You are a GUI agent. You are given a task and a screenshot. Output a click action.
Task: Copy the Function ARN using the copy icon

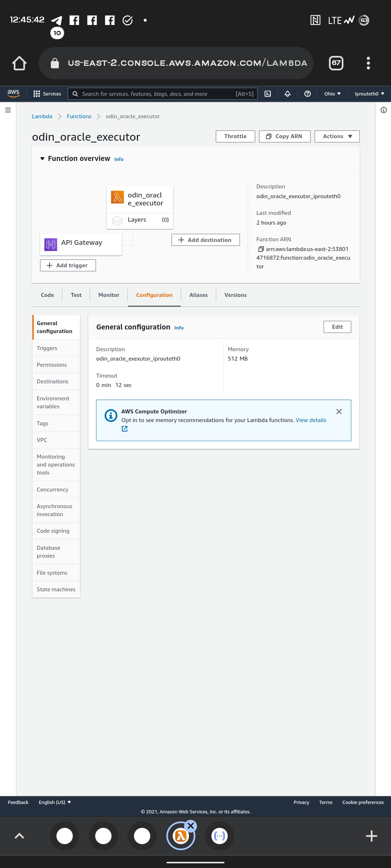click(x=261, y=249)
